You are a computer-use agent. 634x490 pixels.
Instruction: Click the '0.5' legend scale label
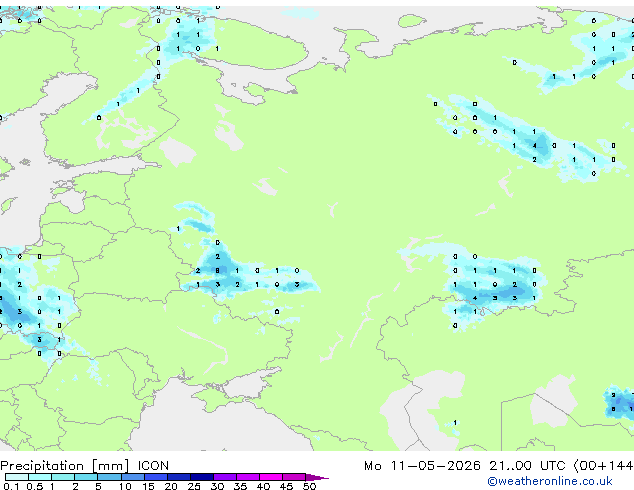[x=34, y=486]
